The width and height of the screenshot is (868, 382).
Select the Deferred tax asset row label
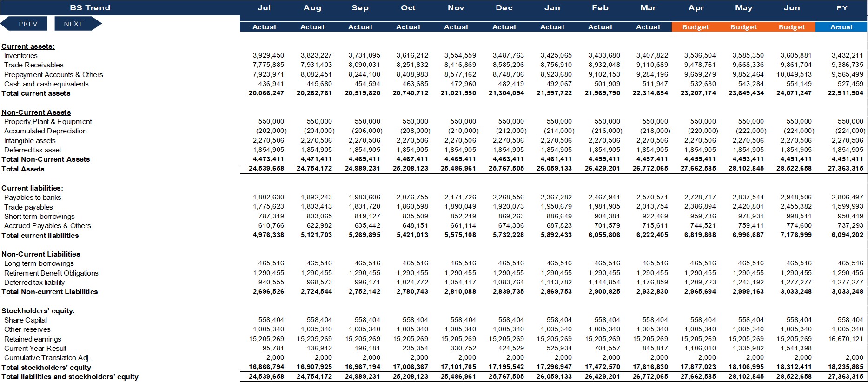point(33,150)
